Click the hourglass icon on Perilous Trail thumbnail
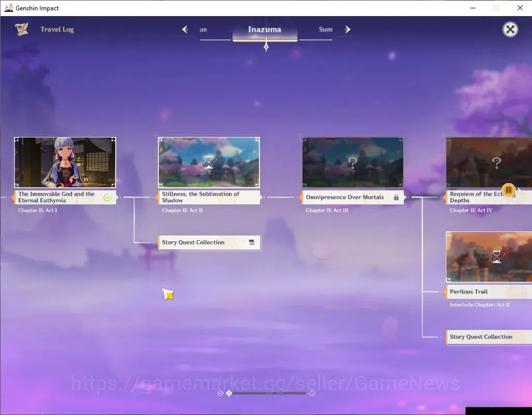This screenshot has width=532, height=415. tap(497, 257)
